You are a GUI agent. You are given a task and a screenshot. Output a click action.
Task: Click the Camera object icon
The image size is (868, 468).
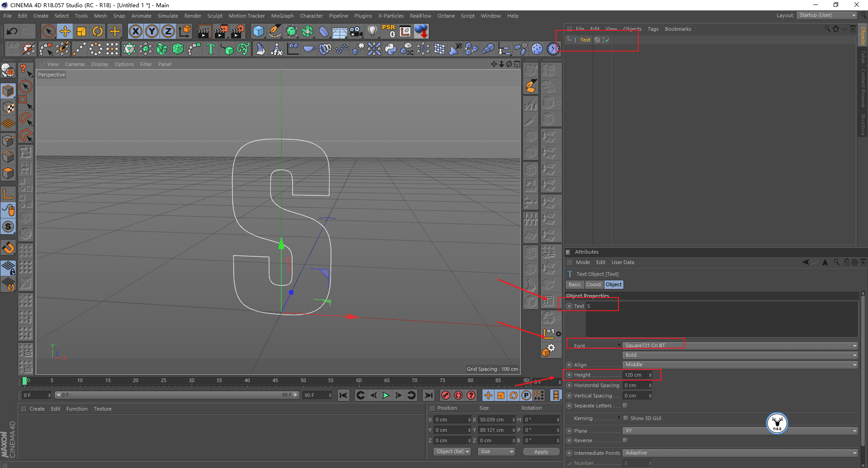pyautogui.click(x=356, y=31)
